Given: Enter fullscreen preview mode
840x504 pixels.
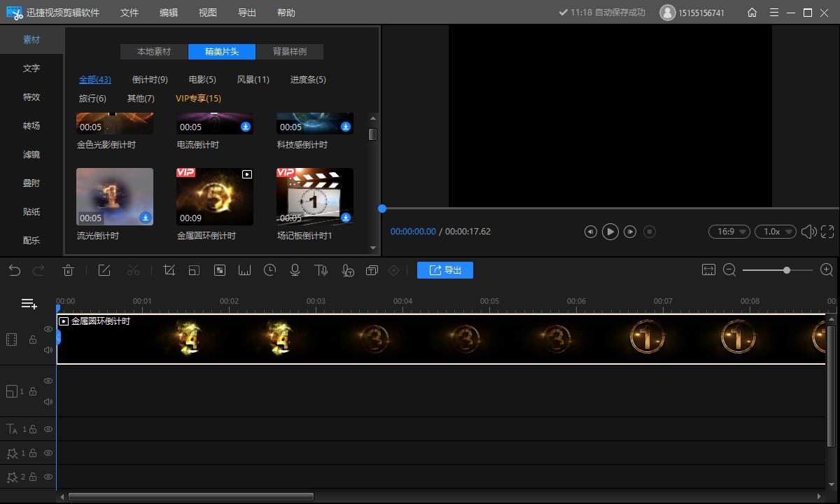Looking at the screenshot, I should click(827, 231).
